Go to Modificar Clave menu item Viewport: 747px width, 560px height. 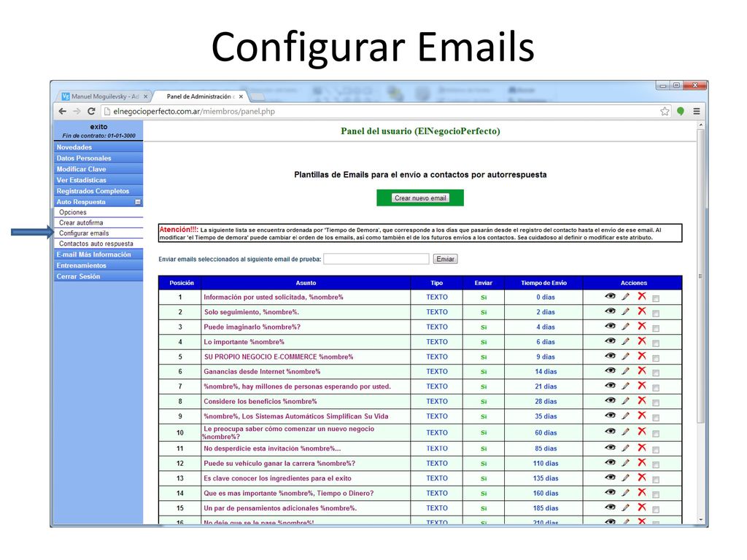coord(98,169)
